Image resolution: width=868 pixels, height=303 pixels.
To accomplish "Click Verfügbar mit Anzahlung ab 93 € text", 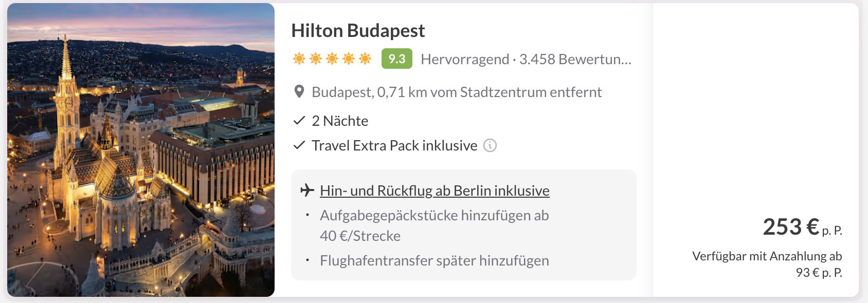I will coord(767,264).
